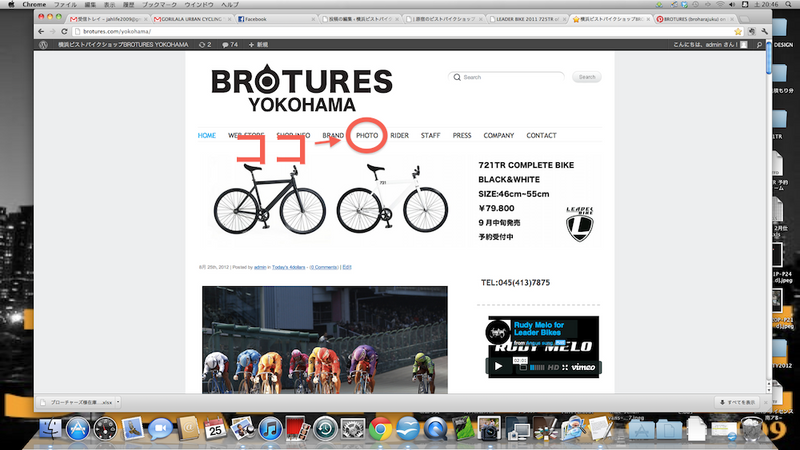Play the Rudy Melo Vimeo video

pos(498,366)
